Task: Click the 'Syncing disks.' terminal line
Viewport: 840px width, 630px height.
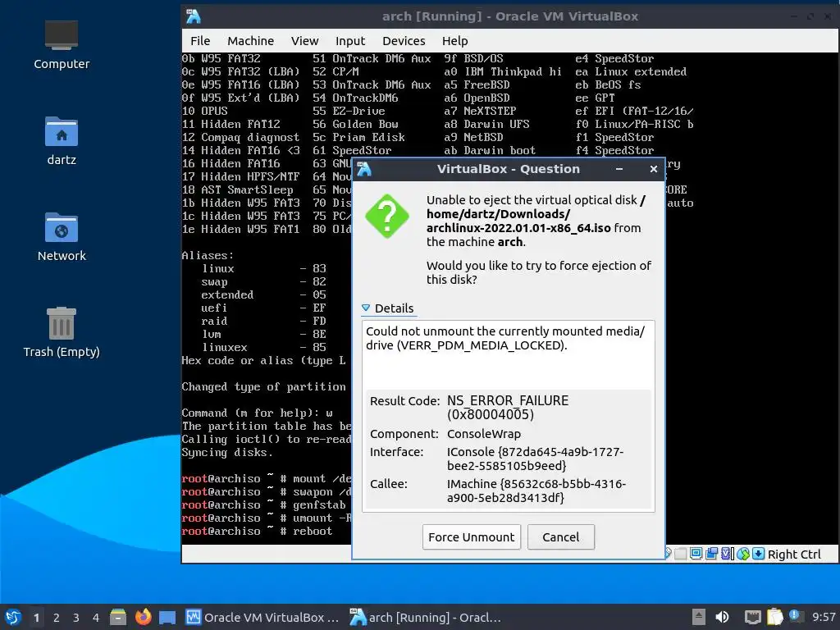Action: tap(228, 453)
